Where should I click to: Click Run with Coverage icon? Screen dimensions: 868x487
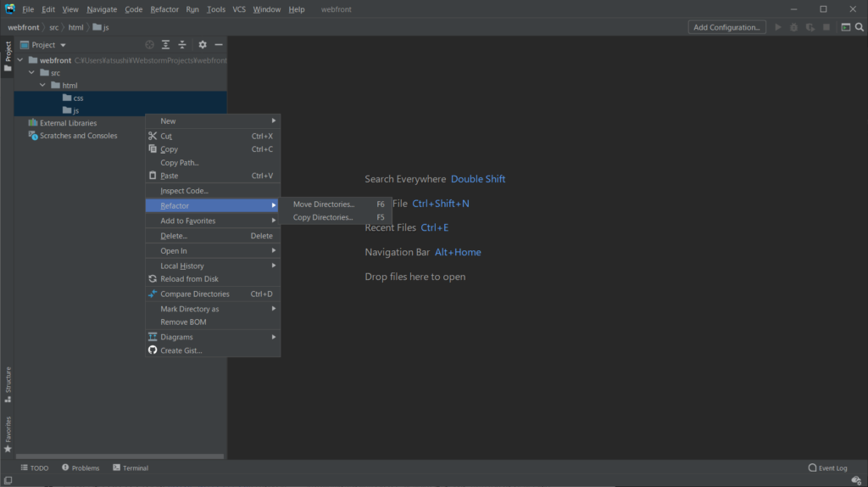(810, 27)
